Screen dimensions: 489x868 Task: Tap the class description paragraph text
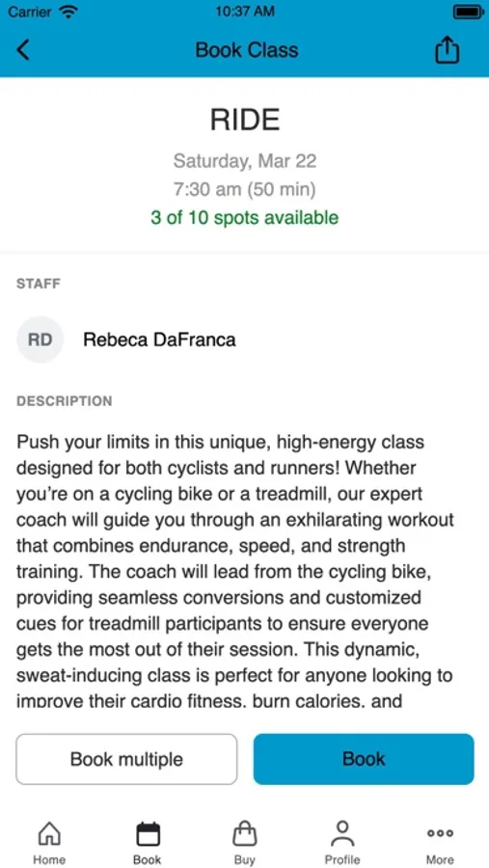pyautogui.click(x=235, y=571)
